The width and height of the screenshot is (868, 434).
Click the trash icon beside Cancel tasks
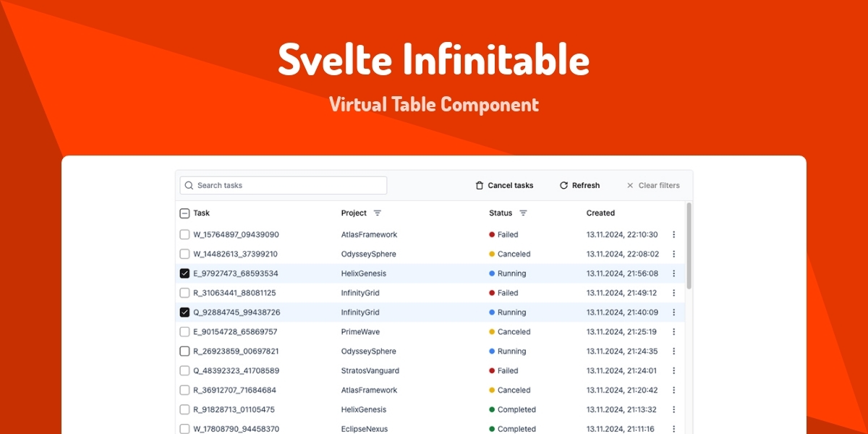[479, 185]
